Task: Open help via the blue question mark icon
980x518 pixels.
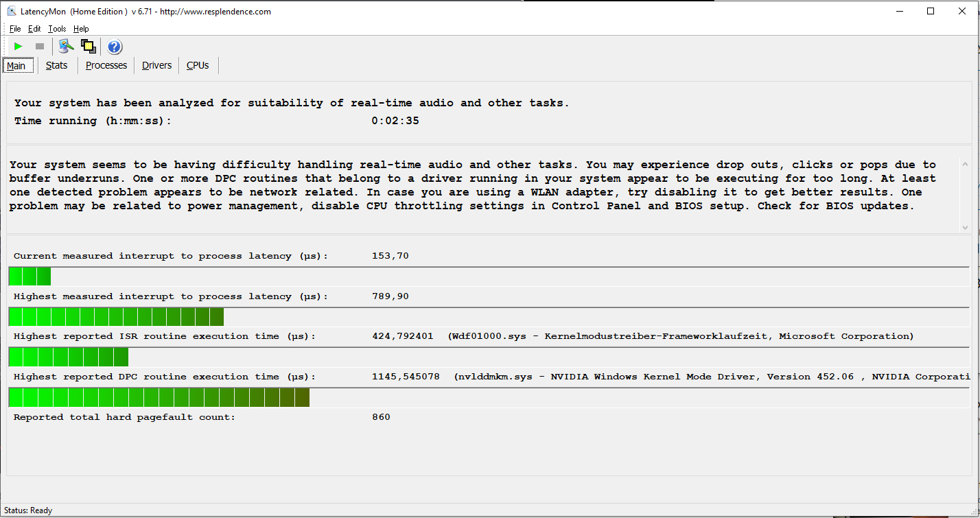Action: [115, 47]
